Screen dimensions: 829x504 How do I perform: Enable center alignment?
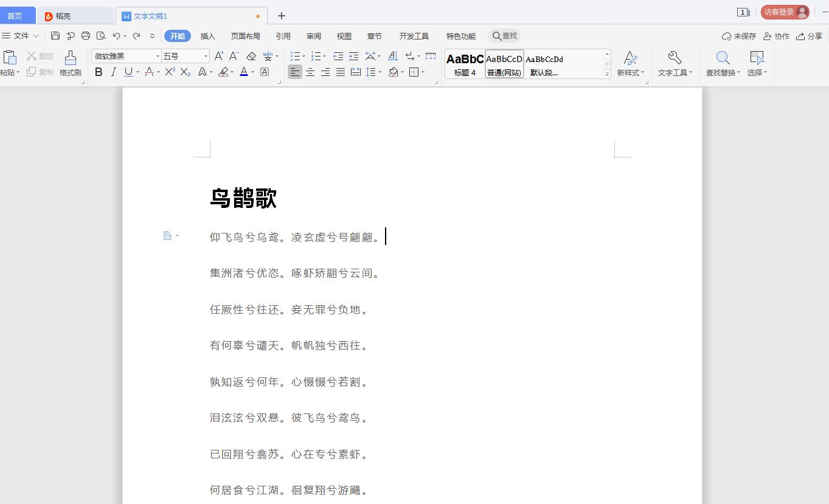(310, 72)
